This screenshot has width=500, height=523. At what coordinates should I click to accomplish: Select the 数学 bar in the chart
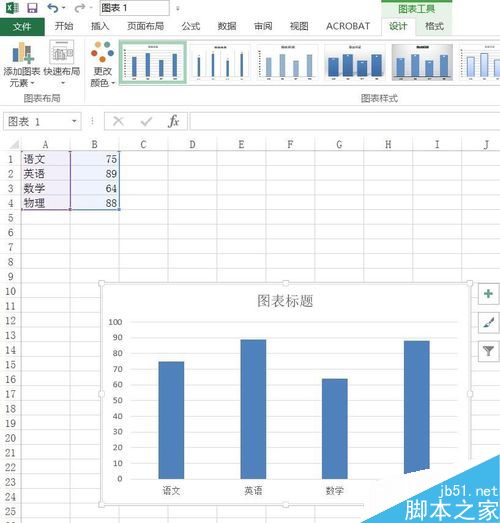click(x=335, y=429)
